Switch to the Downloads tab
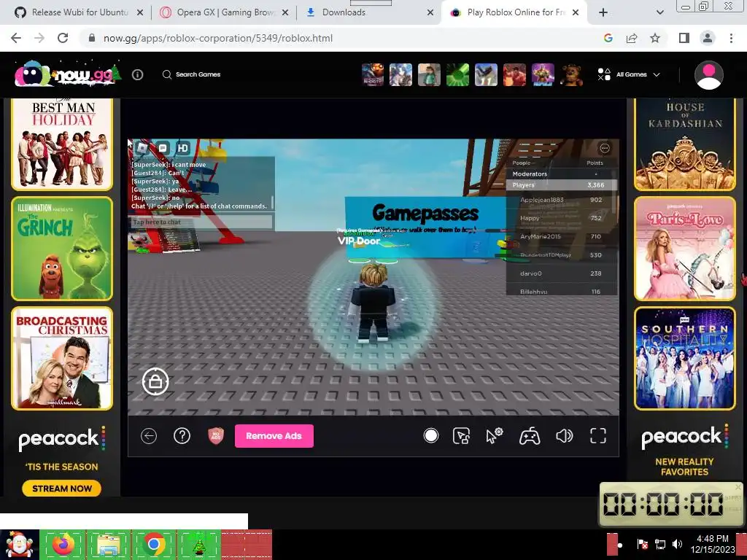747x560 pixels. 369,12
